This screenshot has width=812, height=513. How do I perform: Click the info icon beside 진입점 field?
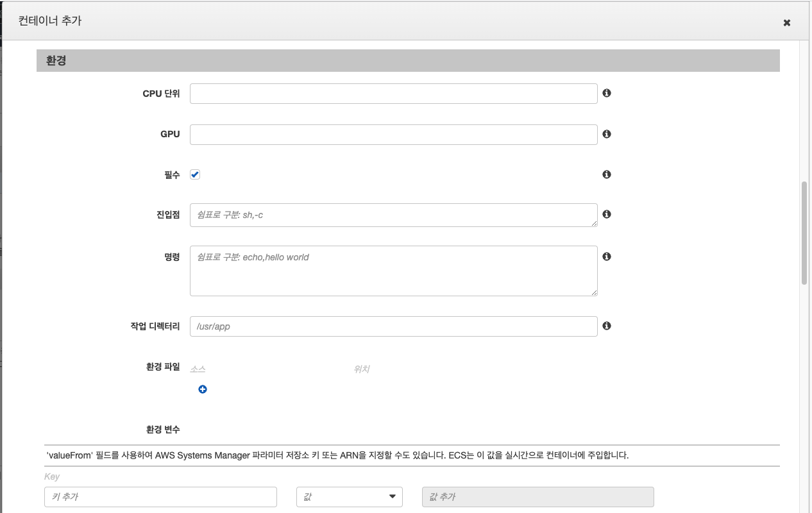(606, 214)
